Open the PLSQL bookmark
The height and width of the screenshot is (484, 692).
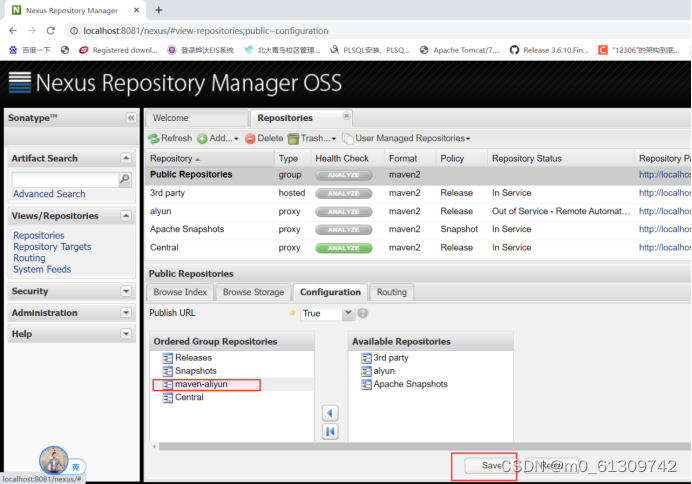coord(370,50)
